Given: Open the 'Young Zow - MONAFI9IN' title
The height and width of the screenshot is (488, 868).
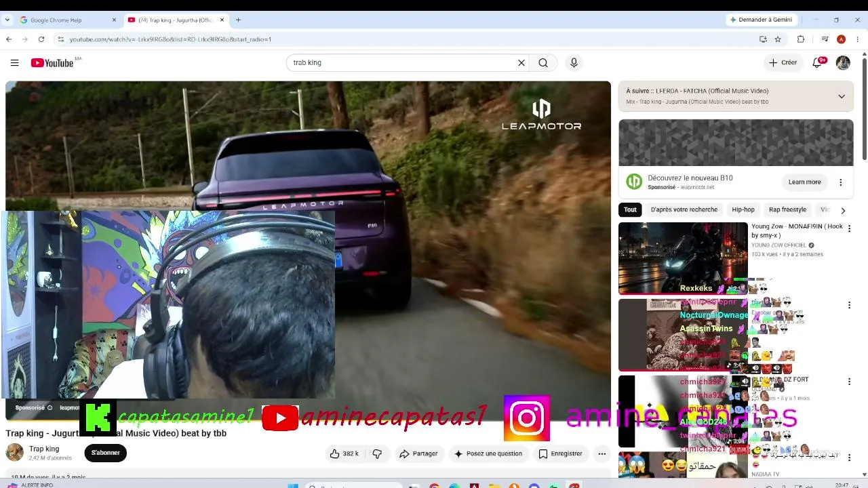Looking at the screenshot, I should tap(797, 231).
